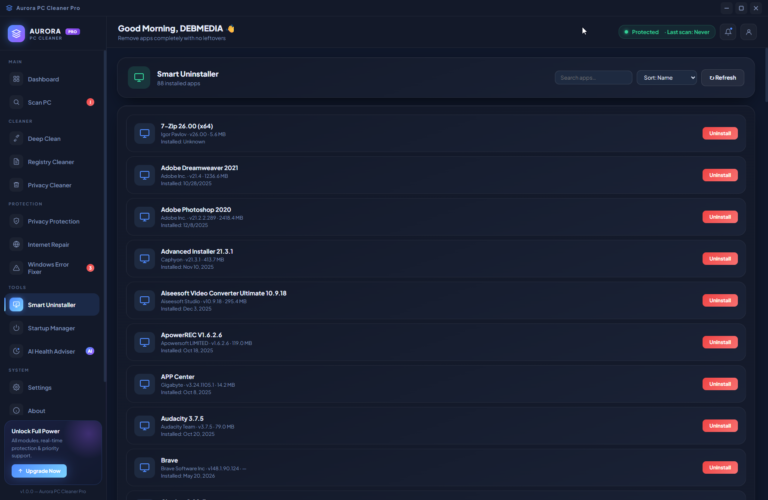Uninstall Adobe Dreamweaver 2021
Screen dimensions: 768x500
[720, 175]
